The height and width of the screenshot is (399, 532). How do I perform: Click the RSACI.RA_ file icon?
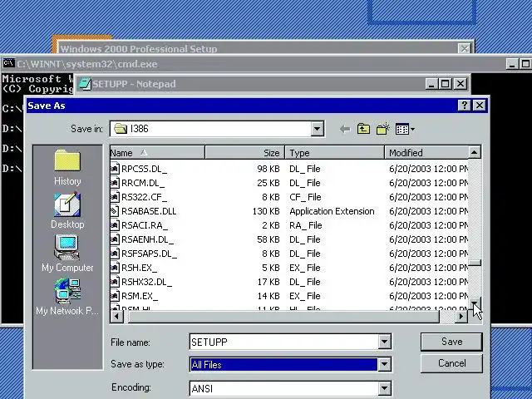pos(115,225)
